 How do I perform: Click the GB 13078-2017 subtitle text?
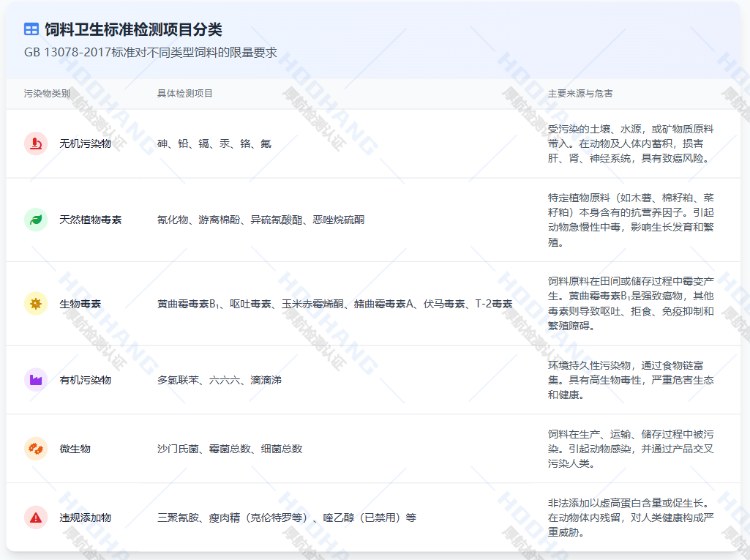pos(150,53)
